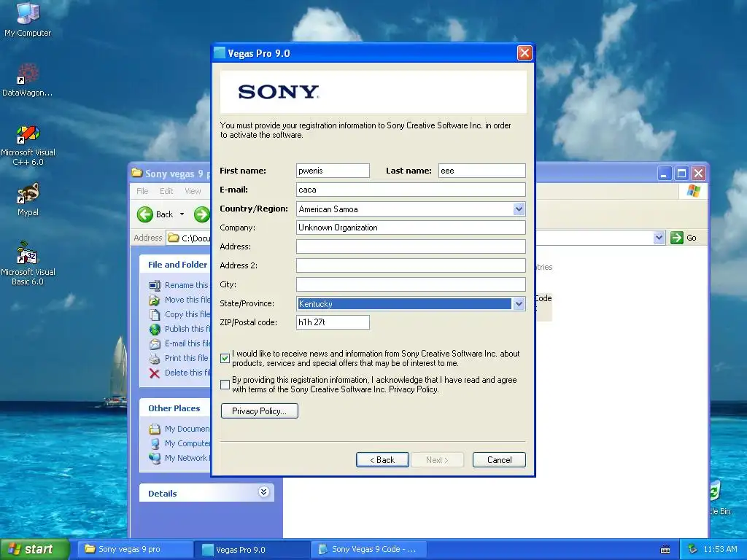Viewport: 747px width, 560px height.
Task: Open the Country/Region dropdown
Action: tap(519, 209)
